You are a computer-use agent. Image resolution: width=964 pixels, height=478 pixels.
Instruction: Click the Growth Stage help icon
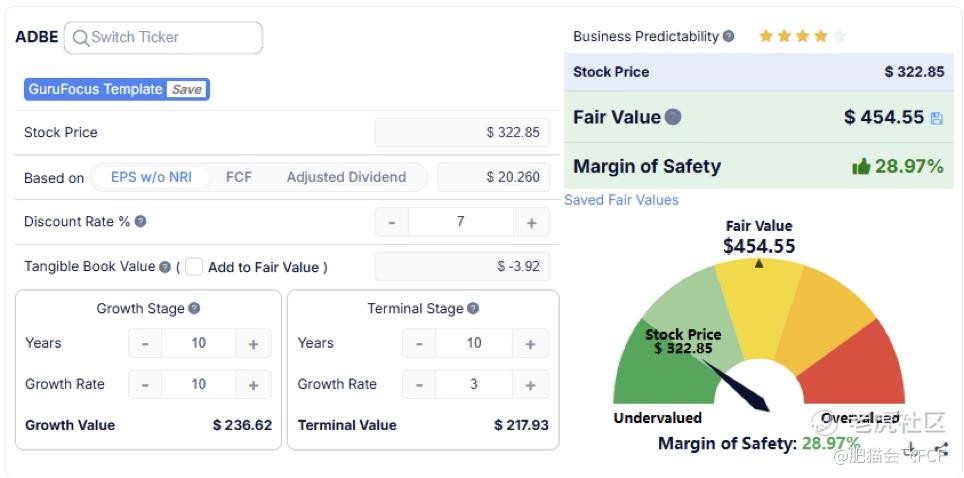194,309
